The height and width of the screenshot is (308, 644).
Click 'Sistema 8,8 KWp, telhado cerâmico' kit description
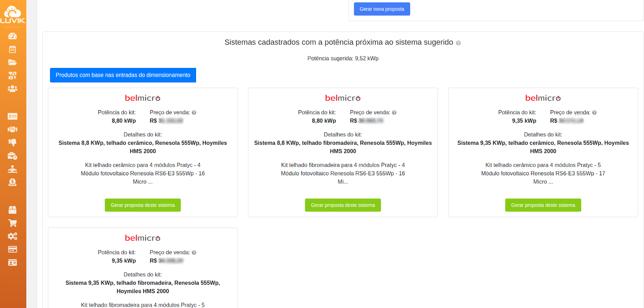[143, 147]
